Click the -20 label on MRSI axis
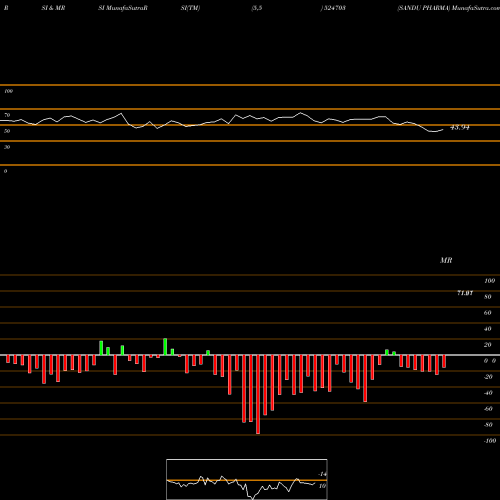500x500 pixels. click(x=488, y=377)
